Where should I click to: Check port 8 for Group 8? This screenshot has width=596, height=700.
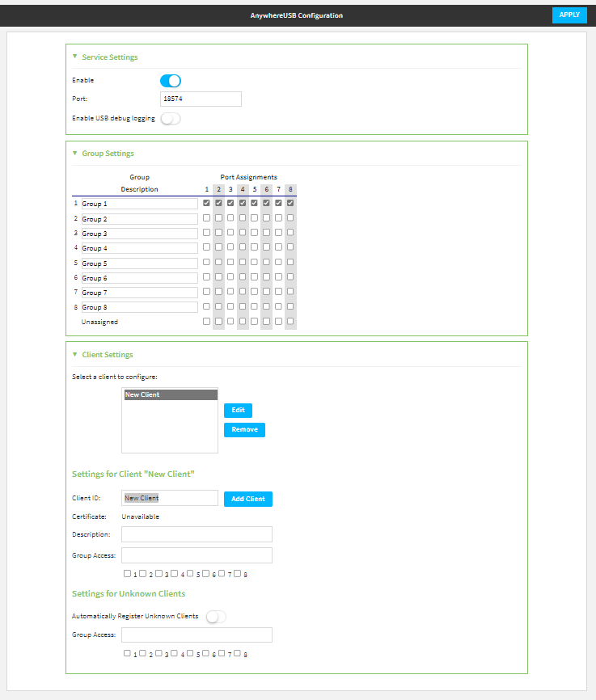click(x=290, y=306)
